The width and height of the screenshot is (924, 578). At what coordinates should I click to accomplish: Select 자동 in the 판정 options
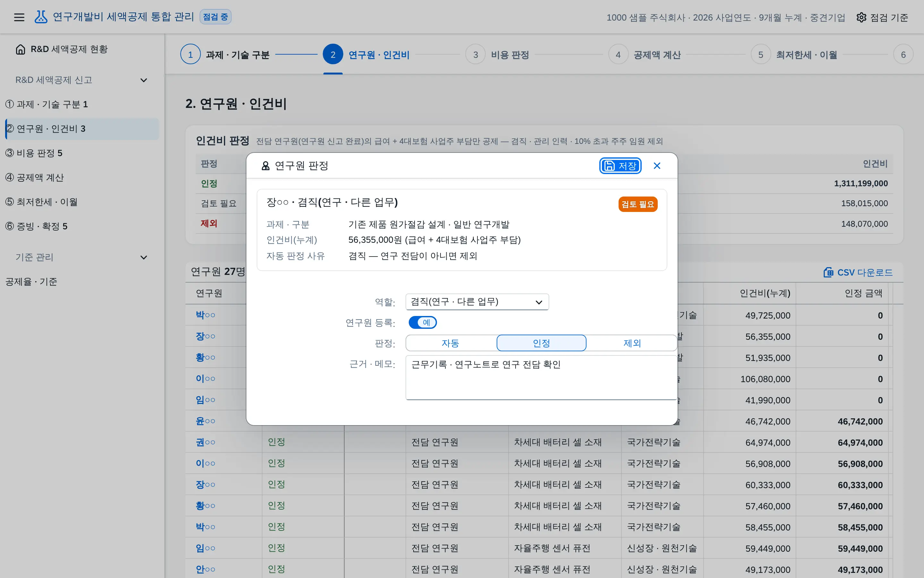pyautogui.click(x=450, y=343)
